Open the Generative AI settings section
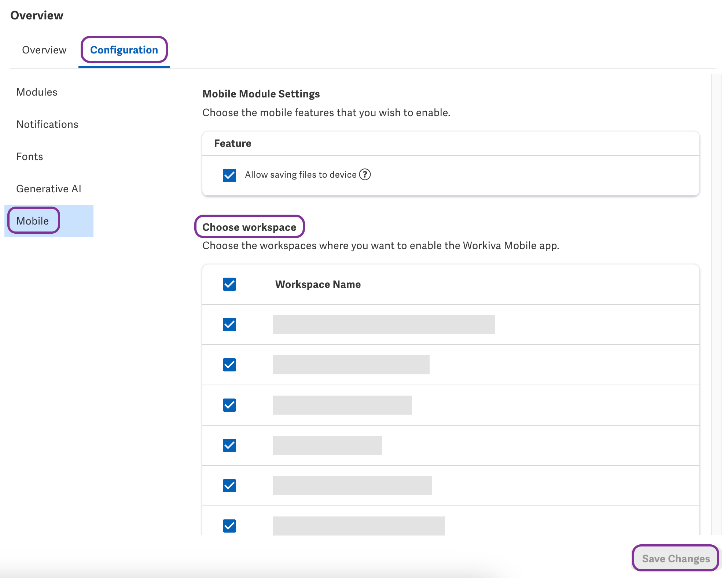 (48, 189)
